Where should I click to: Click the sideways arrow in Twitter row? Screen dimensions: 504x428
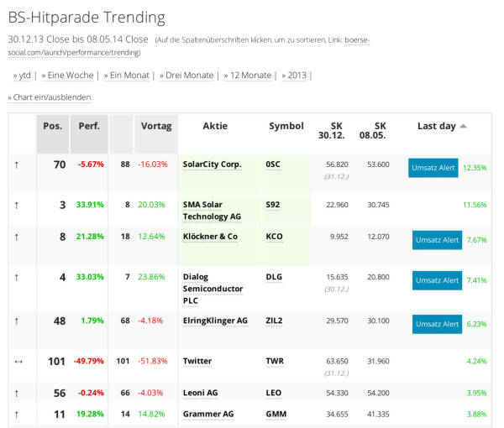(x=16, y=363)
